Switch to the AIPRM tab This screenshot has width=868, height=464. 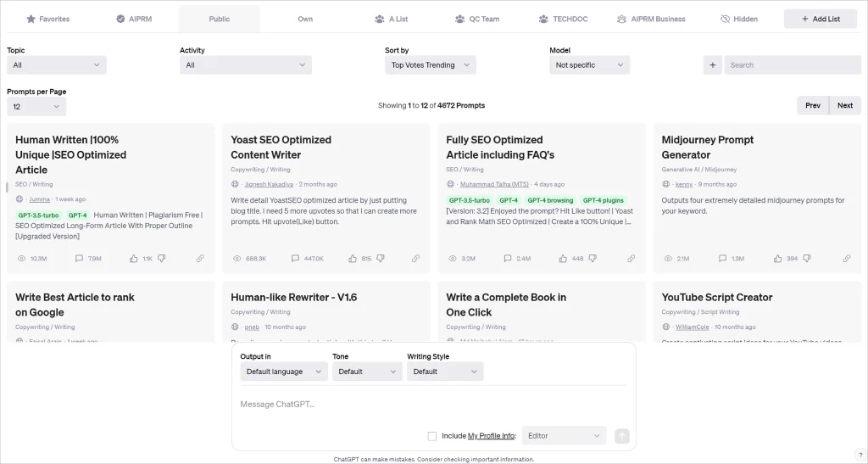tap(134, 19)
